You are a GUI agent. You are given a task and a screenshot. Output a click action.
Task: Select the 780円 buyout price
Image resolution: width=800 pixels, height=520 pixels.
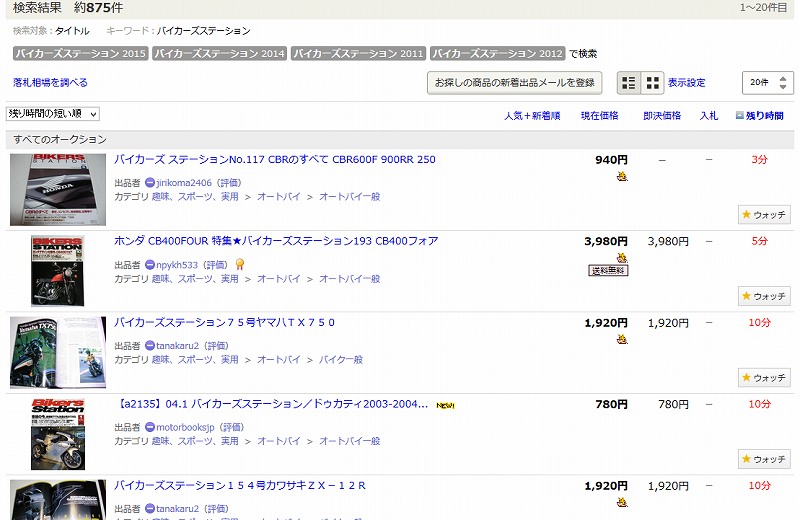click(673, 404)
